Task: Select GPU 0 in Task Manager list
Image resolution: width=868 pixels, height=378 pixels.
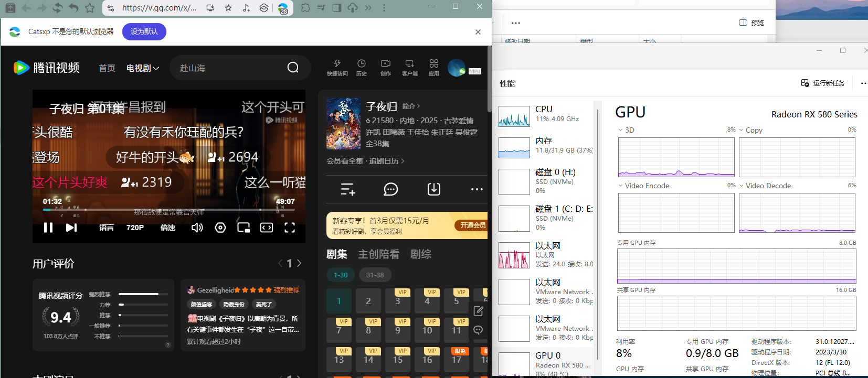Action: (x=546, y=363)
